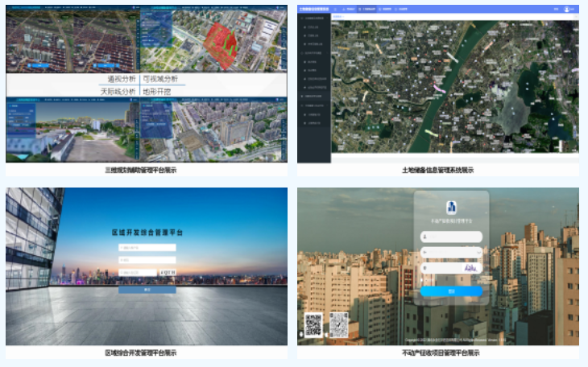Click the username field on real estate login
The width and height of the screenshot is (588, 367).
pos(452,237)
